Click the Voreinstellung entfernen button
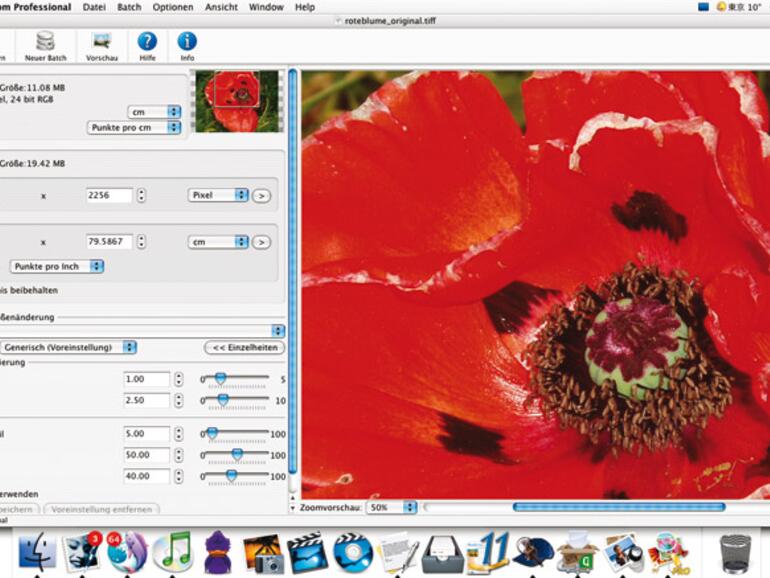This screenshot has height=578, width=770. coord(101,509)
